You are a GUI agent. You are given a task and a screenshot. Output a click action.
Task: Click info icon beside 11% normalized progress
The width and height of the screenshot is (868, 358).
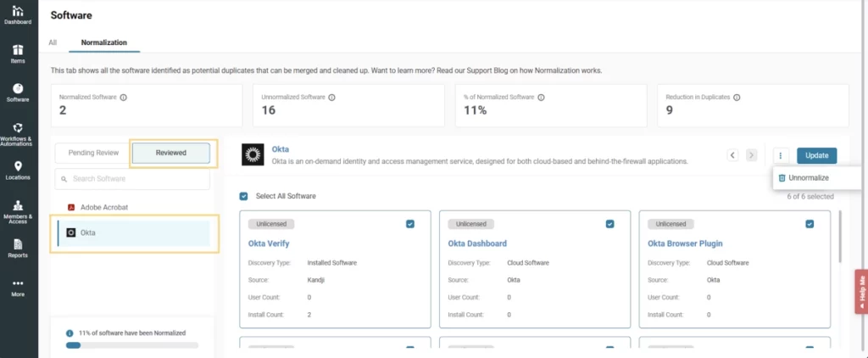(70, 333)
